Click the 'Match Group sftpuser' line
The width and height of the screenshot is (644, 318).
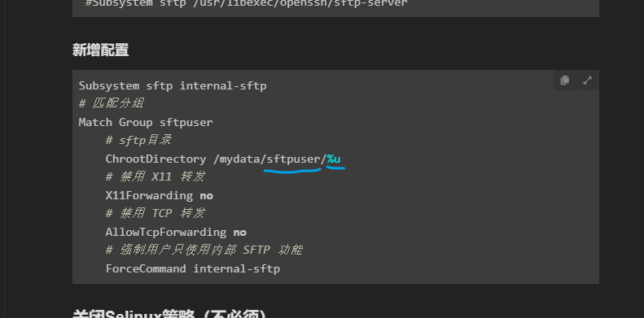[146, 122]
